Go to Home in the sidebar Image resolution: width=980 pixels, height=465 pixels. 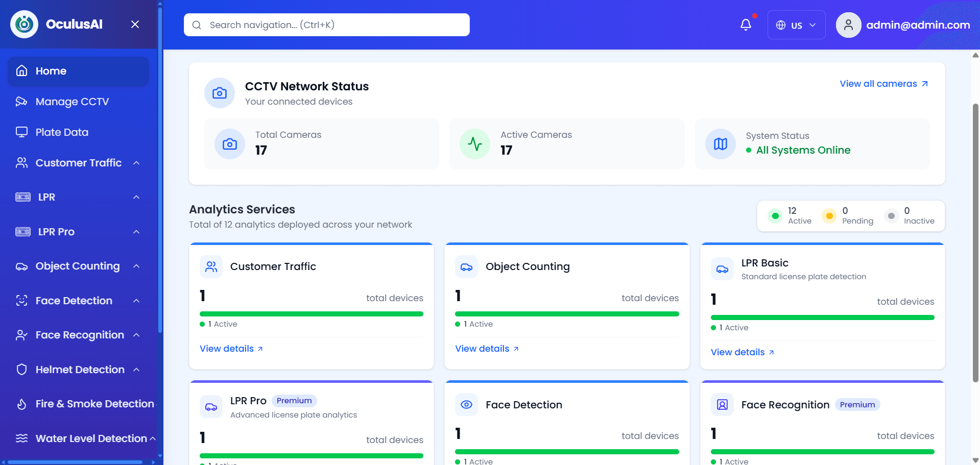click(x=79, y=71)
